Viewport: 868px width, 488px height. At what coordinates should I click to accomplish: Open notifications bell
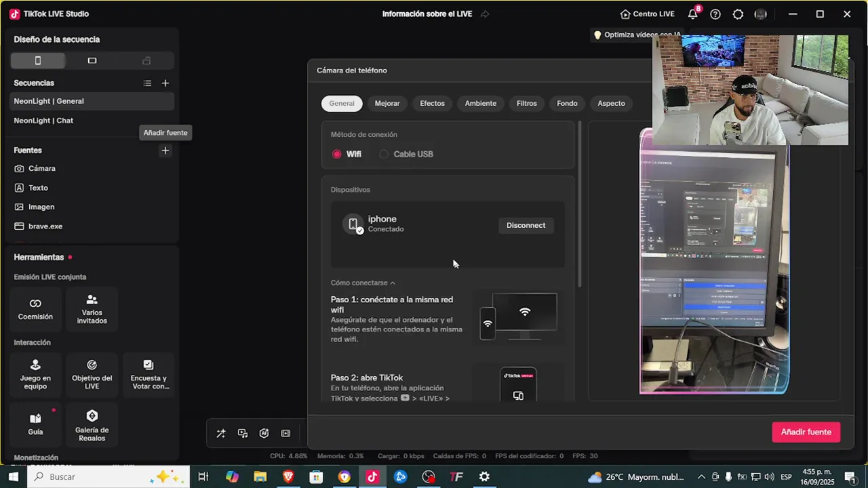coord(693,14)
